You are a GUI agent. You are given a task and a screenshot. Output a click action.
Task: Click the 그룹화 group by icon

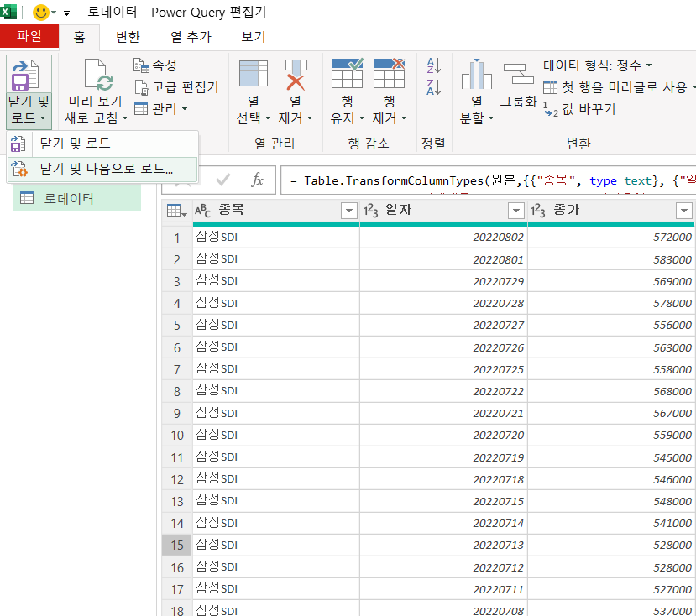pos(519,74)
